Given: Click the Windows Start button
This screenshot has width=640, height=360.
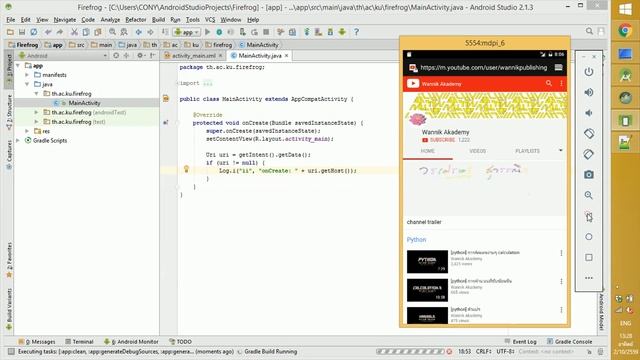Looking at the screenshot, I should coord(625,9).
